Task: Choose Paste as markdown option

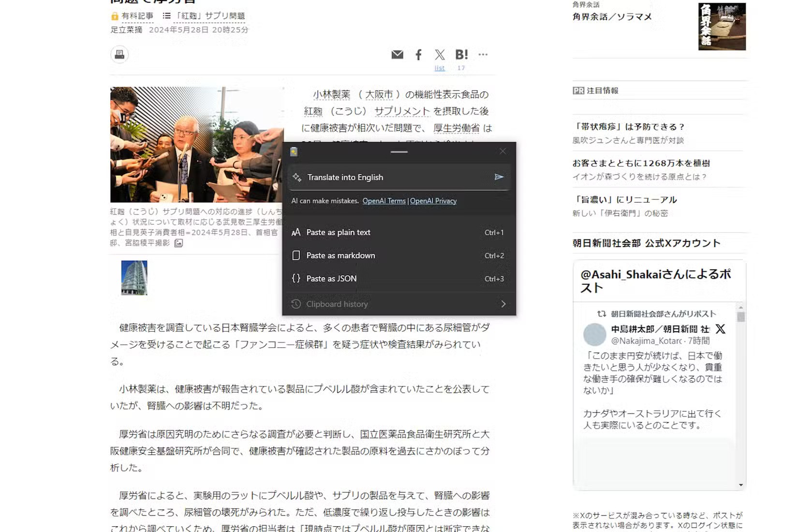Action: 340,256
